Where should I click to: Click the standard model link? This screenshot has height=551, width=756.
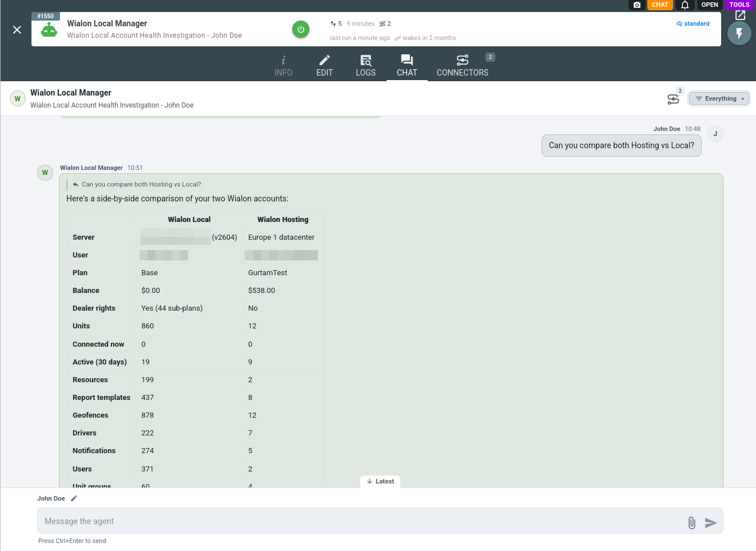pos(693,23)
